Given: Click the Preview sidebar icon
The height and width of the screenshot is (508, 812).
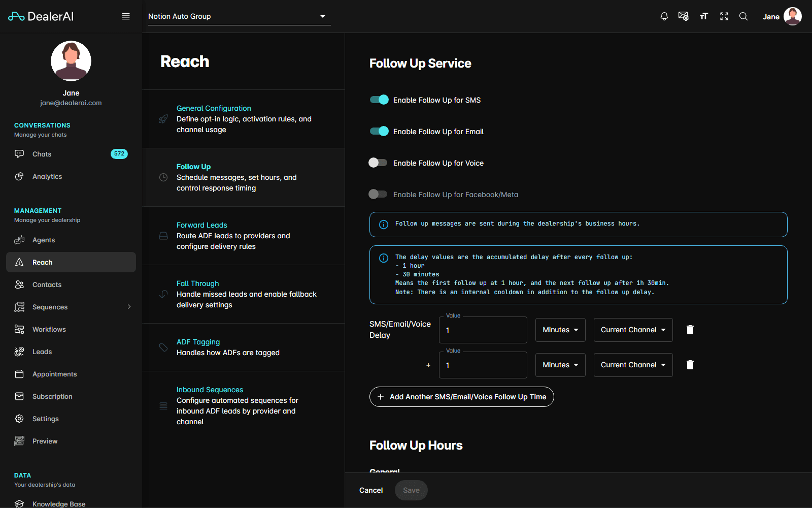Looking at the screenshot, I should click(19, 441).
